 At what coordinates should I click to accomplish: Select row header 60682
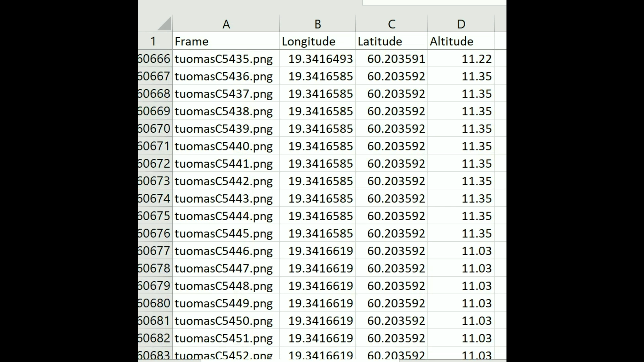(x=155, y=338)
